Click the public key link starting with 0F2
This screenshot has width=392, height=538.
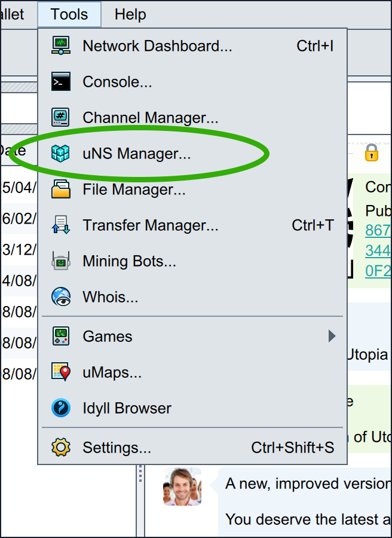(378, 271)
